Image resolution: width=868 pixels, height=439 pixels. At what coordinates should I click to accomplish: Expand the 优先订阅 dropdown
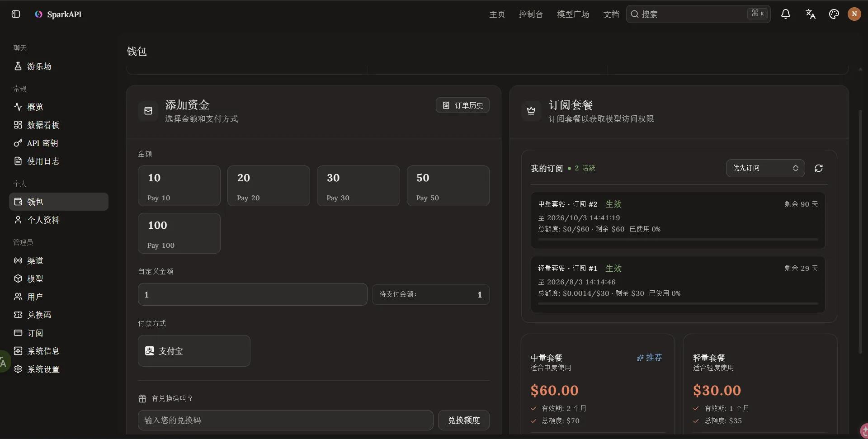[765, 168]
